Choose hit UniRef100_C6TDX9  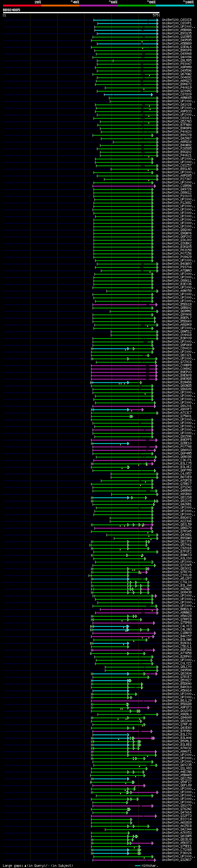point(177,94)
